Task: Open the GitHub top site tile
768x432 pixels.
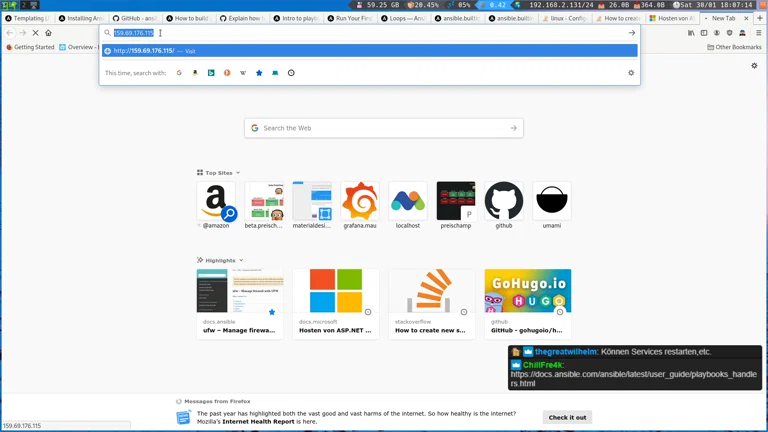Action: [x=503, y=201]
